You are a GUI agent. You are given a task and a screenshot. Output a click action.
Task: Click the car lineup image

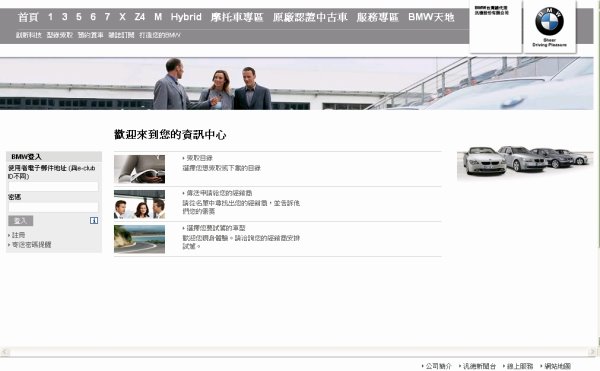pyautogui.click(x=525, y=162)
